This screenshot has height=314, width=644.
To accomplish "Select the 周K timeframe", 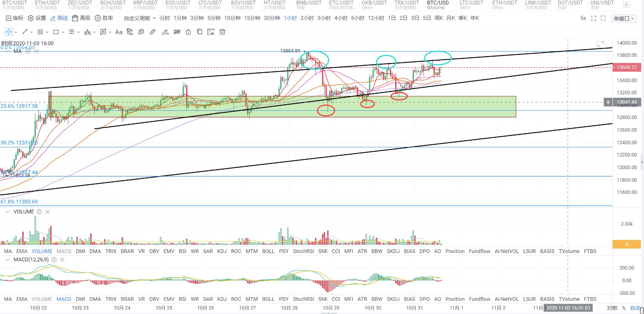I will point(439,18).
